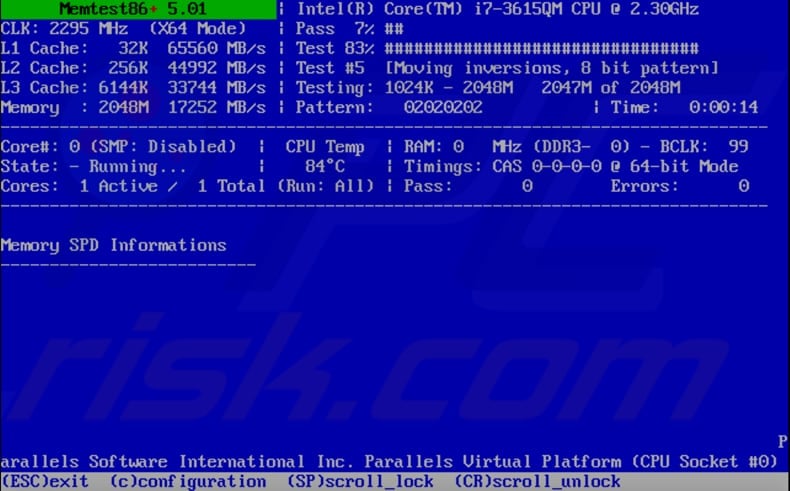Click the Parallels Virtual Platform text line

pyautogui.click(x=388, y=462)
